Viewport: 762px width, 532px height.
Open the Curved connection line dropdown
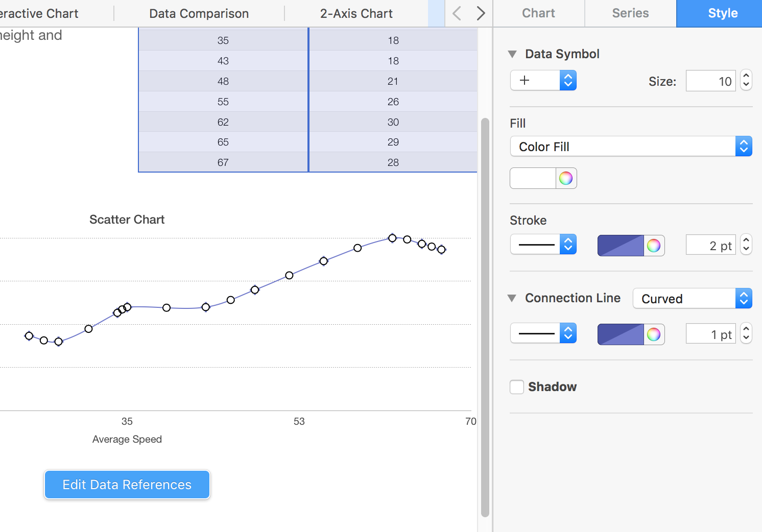coord(692,299)
